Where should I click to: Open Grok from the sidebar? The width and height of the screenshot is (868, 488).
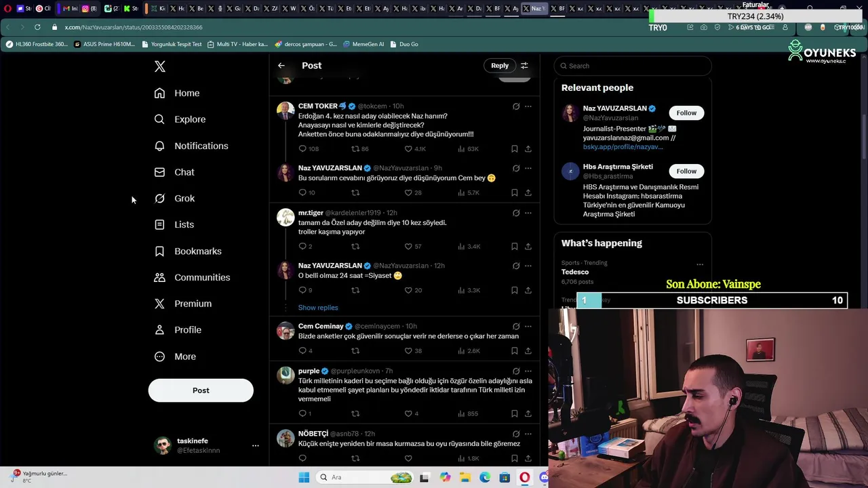pos(174,199)
